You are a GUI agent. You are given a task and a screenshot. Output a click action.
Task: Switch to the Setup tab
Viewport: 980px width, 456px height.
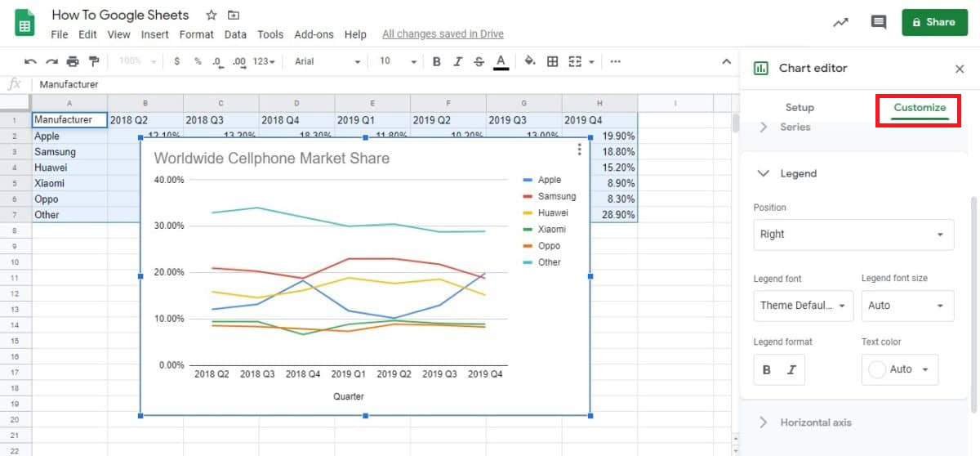pyautogui.click(x=800, y=107)
